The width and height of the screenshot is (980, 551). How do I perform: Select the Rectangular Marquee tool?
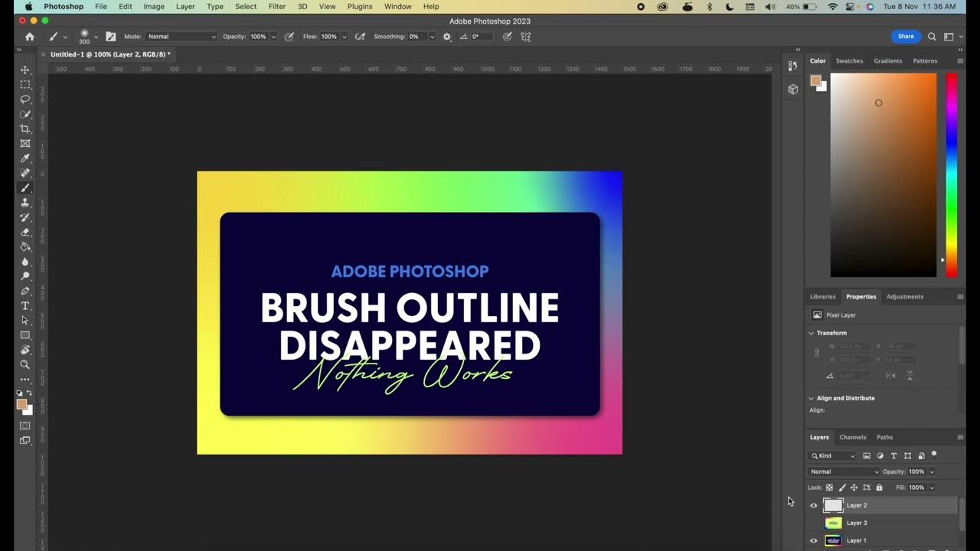point(25,84)
